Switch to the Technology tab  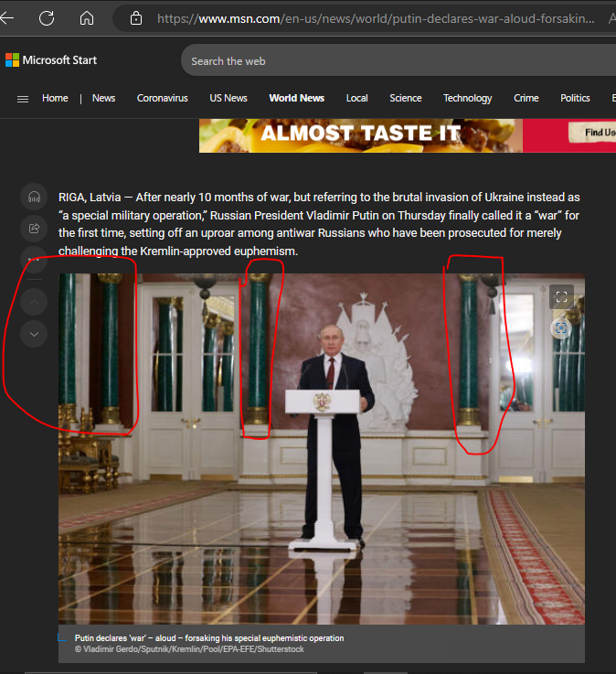click(x=467, y=99)
